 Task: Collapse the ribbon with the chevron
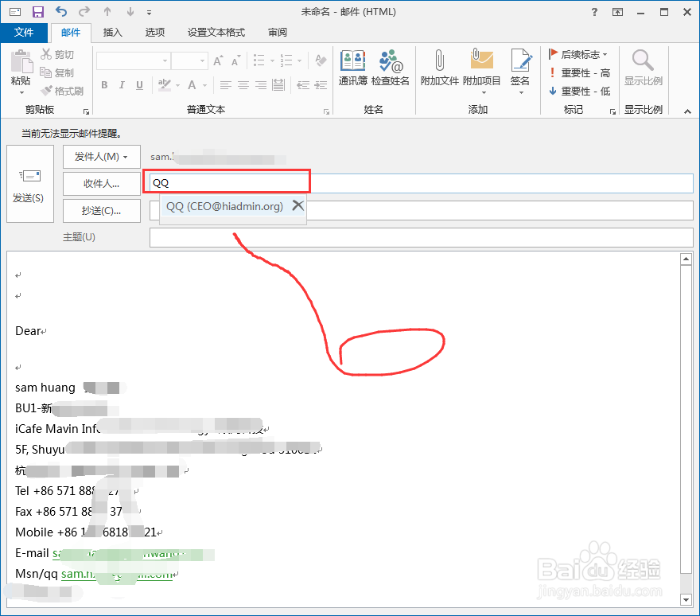[x=687, y=111]
